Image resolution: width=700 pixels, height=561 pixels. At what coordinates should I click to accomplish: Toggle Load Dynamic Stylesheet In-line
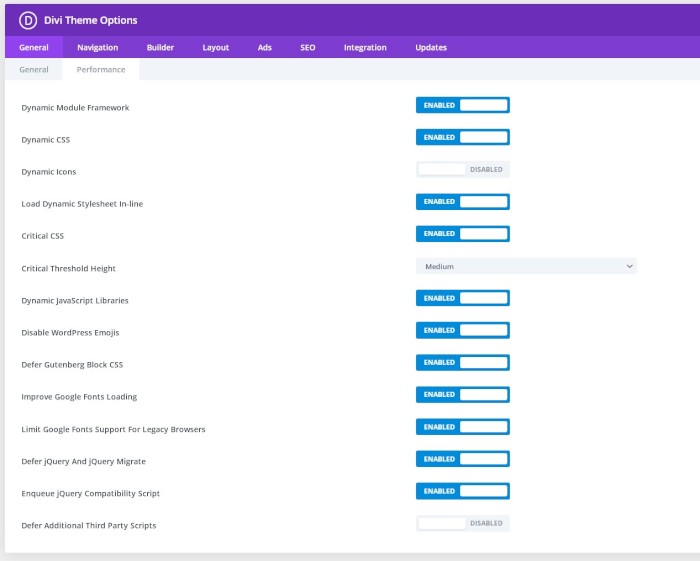coord(463,202)
